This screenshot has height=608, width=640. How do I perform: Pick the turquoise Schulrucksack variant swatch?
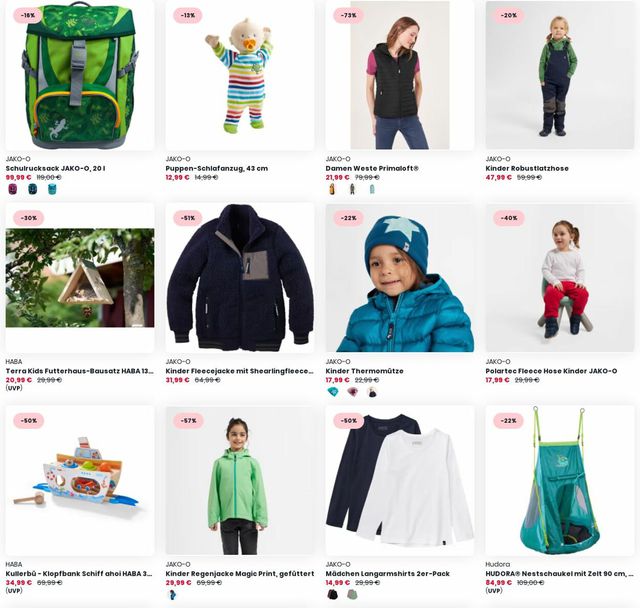click(x=52, y=189)
